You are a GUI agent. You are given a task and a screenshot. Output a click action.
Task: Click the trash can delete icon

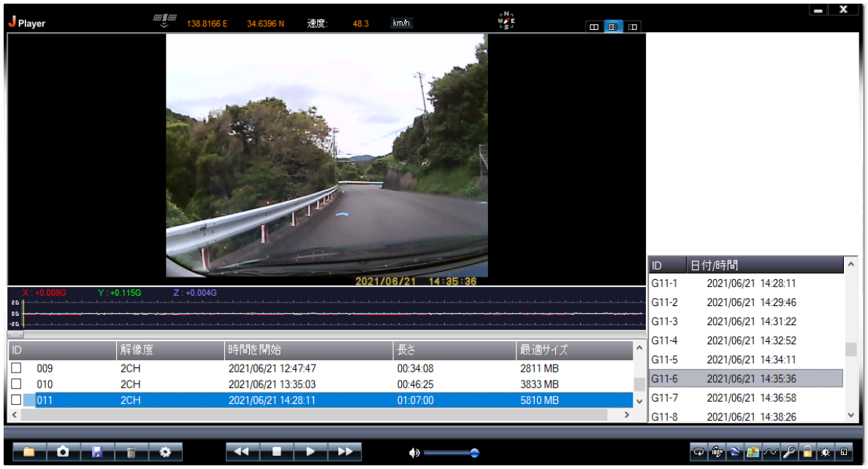click(x=131, y=452)
